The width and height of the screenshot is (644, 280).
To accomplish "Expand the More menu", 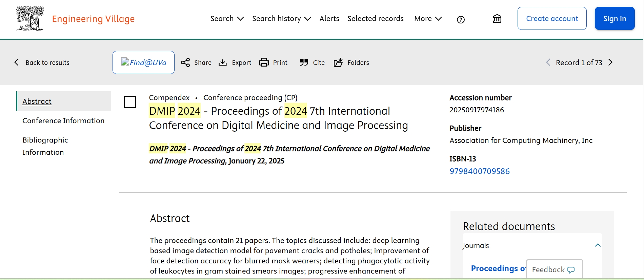I will (x=428, y=19).
